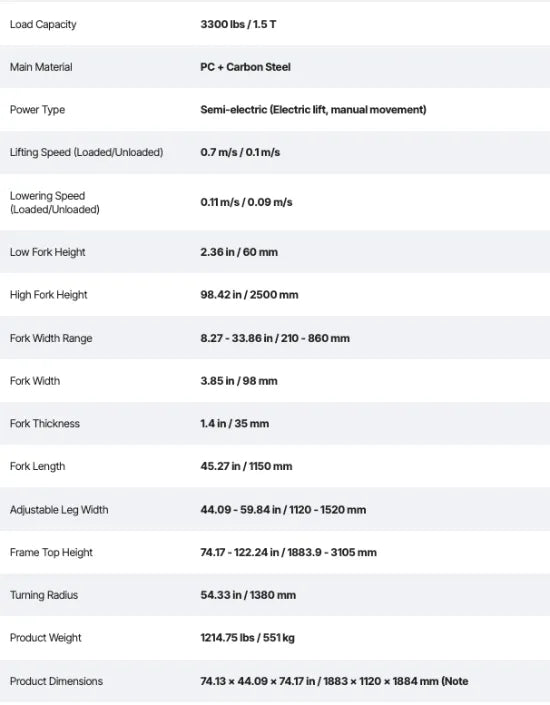Click the Product Dimensions label
550x705 pixels.
point(57,682)
